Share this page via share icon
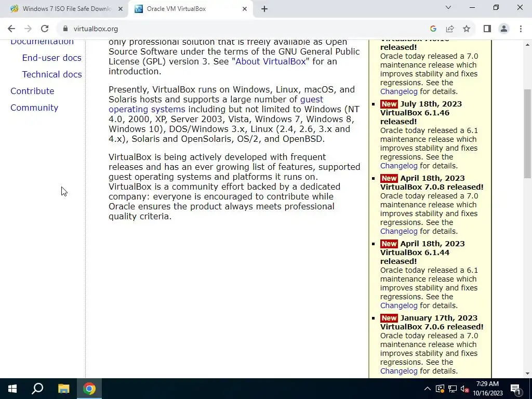 pos(450,29)
